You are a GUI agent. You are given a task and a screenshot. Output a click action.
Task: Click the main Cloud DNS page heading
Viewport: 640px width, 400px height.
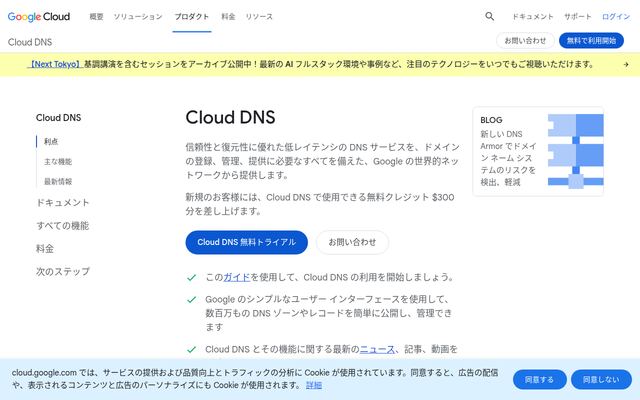coord(230,118)
